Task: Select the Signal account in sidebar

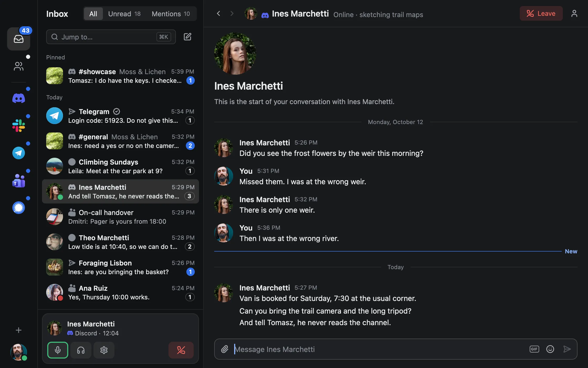Action: (x=19, y=208)
